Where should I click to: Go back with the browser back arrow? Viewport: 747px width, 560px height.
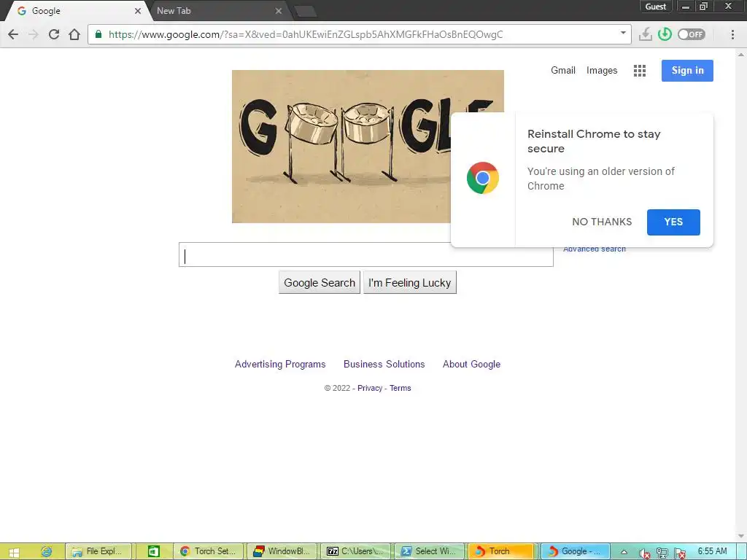(x=13, y=34)
